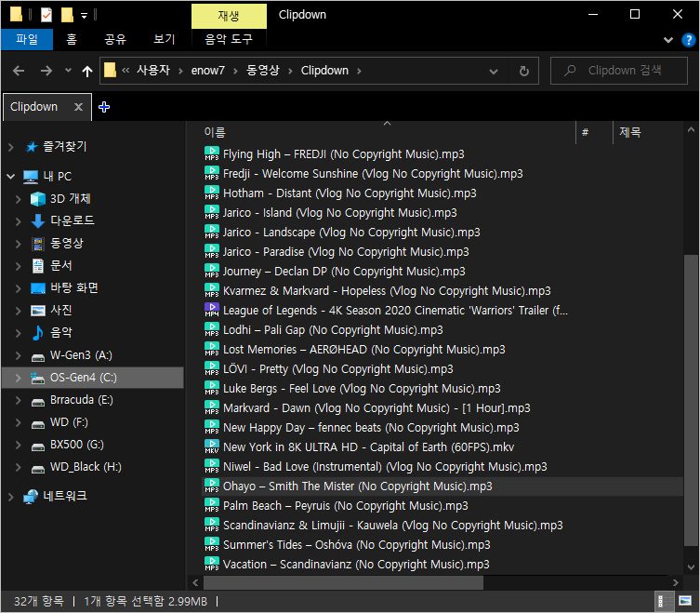Expand the ribbon with chevron
Image resolution: width=700 pixels, height=613 pixels.
(668, 40)
